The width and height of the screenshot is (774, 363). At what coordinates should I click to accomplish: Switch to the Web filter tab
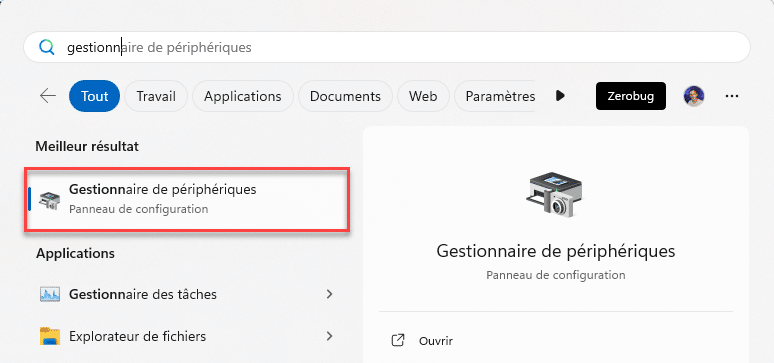coord(423,96)
